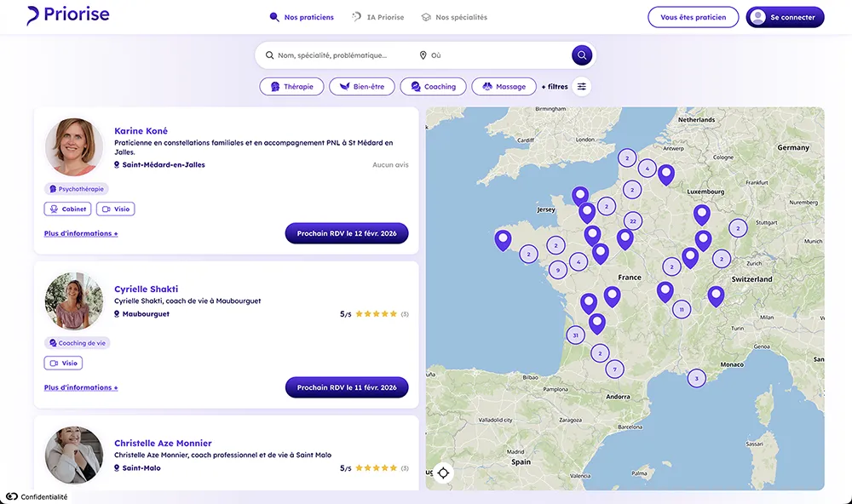Click the locate-me crosshair on map
Image resolution: width=852 pixels, height=504 pixels.
[x=443, y=473]
